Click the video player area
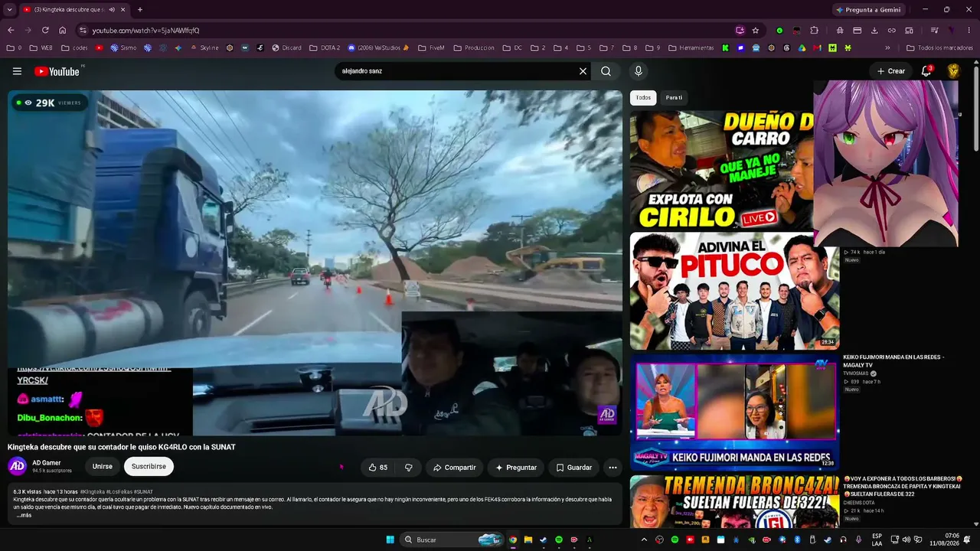 (x=315, y=262)
